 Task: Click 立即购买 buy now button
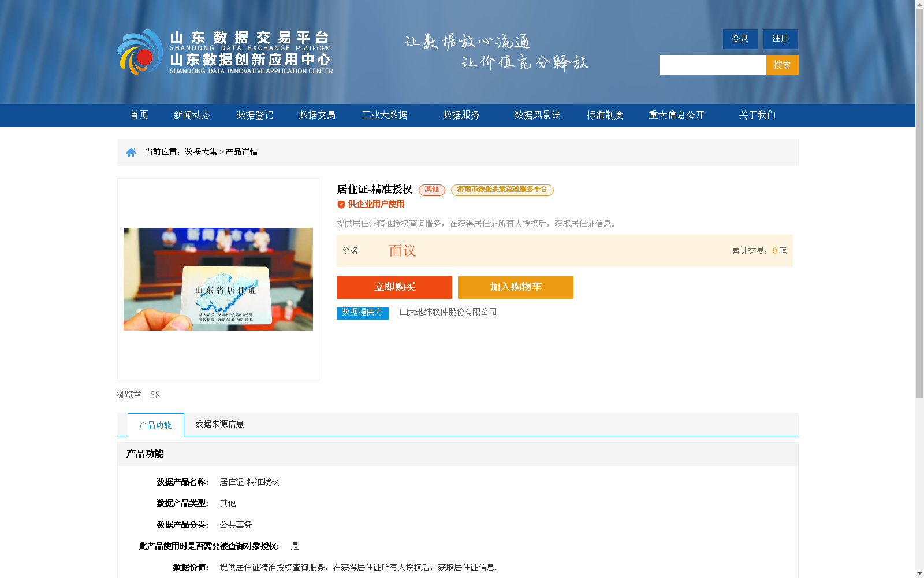(x=394, y=287)
